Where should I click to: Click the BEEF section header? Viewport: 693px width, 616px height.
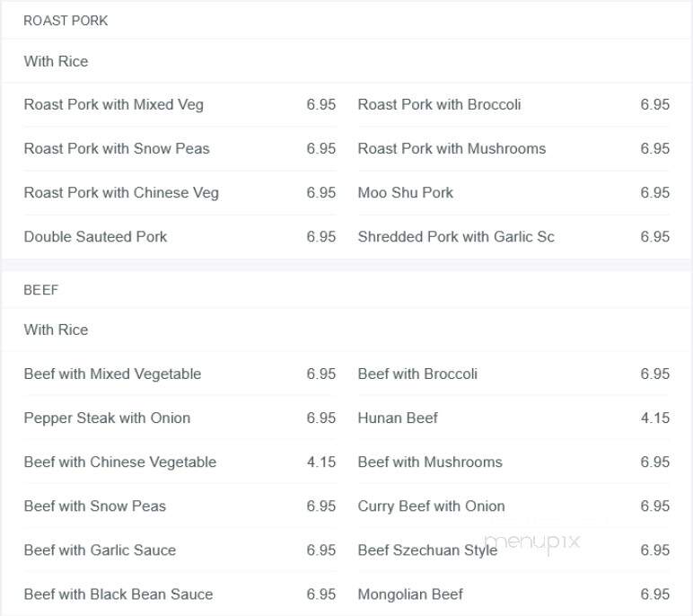[x=40, y=290]
